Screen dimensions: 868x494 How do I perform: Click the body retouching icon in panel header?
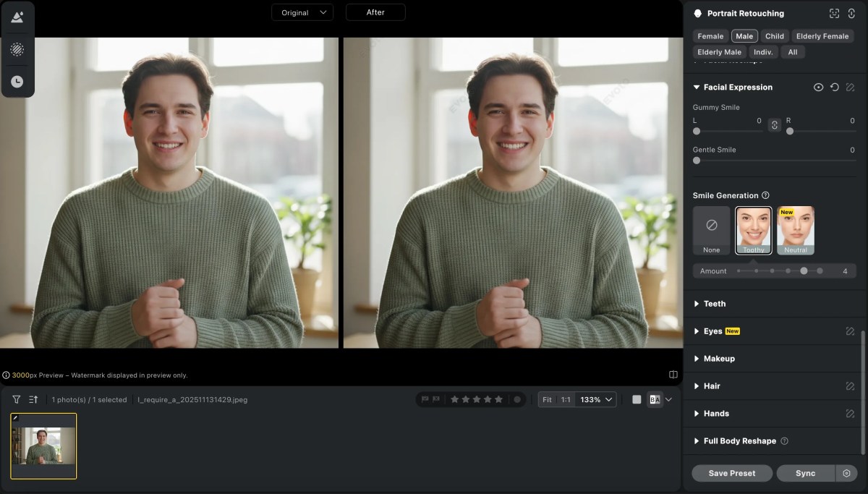[x=853, y=12]
